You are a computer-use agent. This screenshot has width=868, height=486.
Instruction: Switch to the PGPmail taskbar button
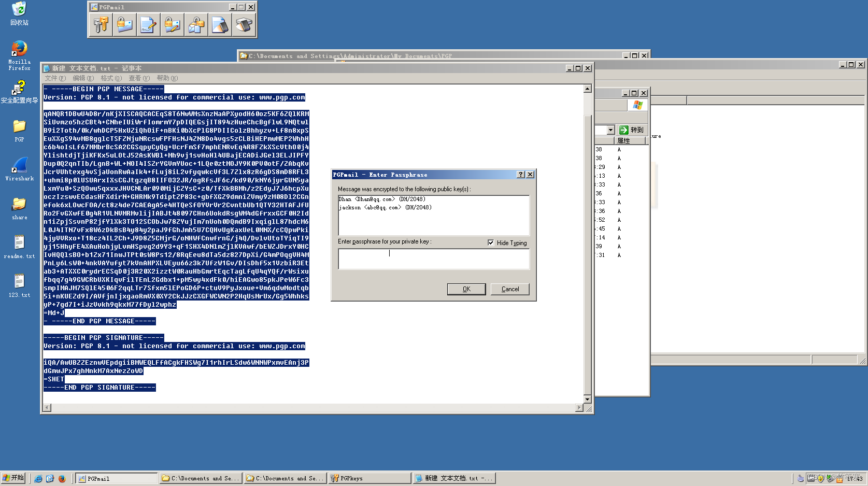[x=117, y=479]
